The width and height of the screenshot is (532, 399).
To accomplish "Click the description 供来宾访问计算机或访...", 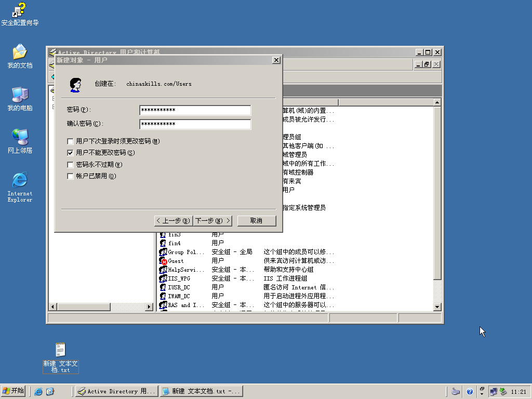I will [x=299, y=261].
